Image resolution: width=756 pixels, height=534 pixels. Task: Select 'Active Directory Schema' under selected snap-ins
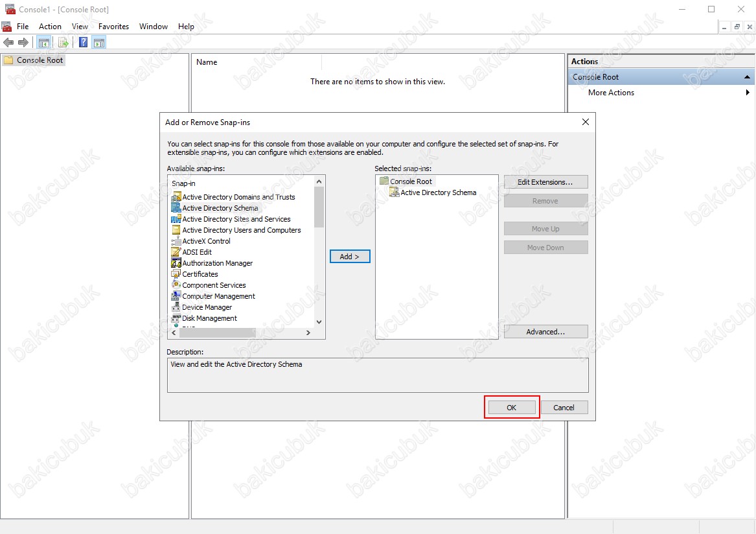(x=439, y=192)
